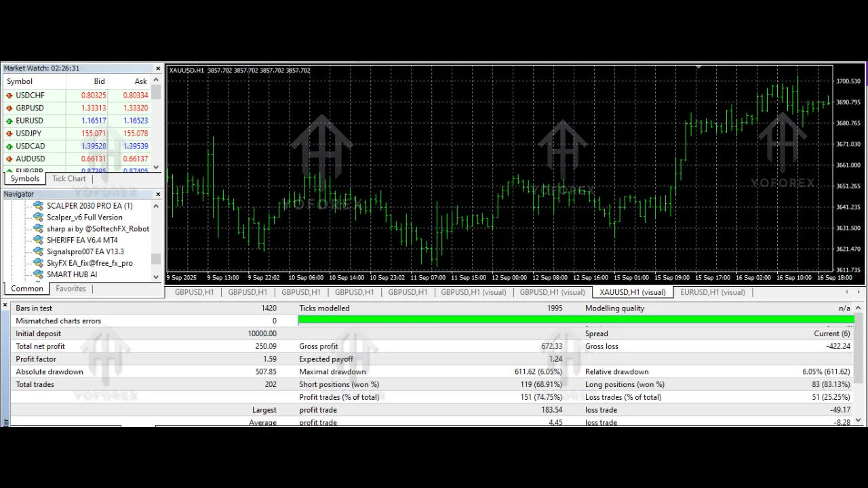Screen dimensions: 868x488
Task: Click the USDJPY ask value 155.078
Action: coord(136,134)
